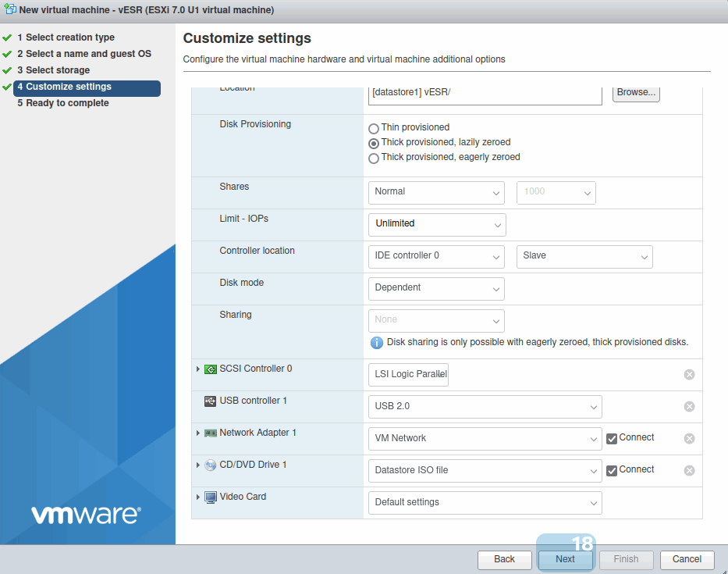Select Thin provisioned disk option
Viewport: 728px width, 574px height.
(x=374, y=128)
